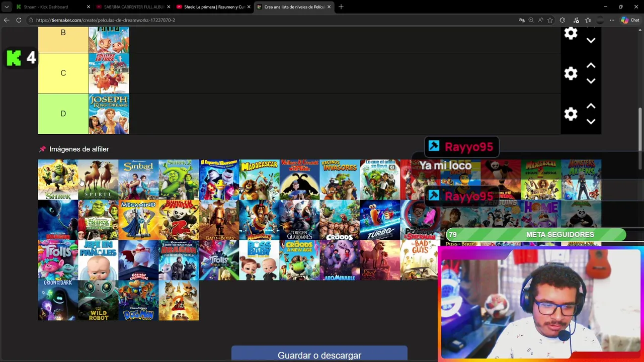This screenshot has height=362, width=644.
Task: Move tier D row up with arrow
Action: pyautogui.click(x=591, y=106)
